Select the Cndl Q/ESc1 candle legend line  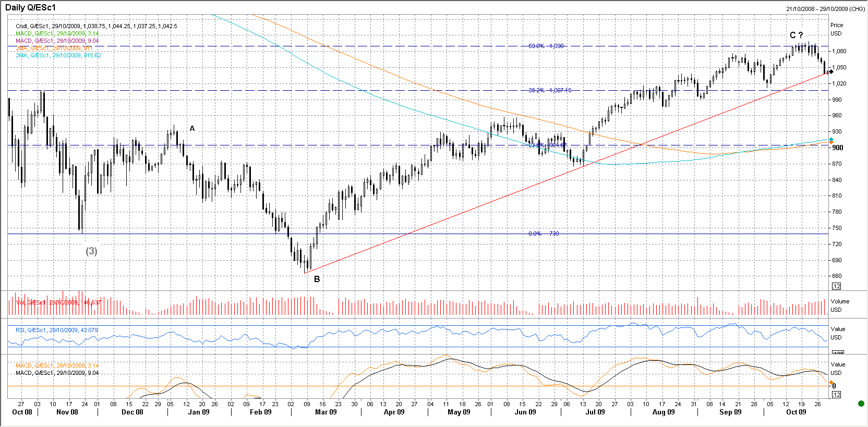pos(97,26)
